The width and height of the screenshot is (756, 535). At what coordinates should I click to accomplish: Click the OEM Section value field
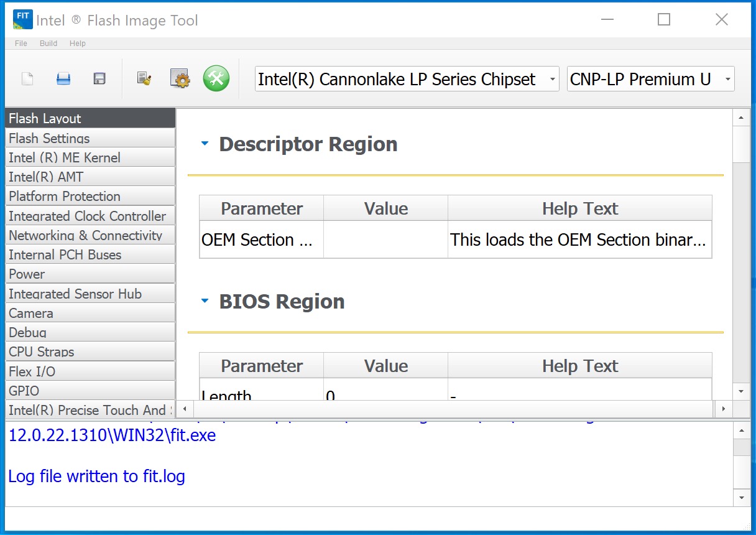385,240
